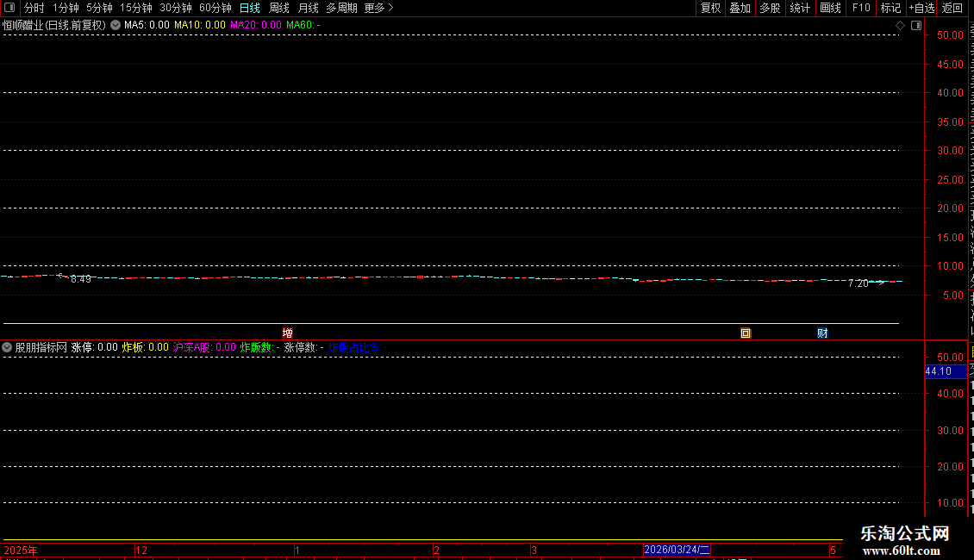974x560 pixels.
Task: Click the 2026/03/24 date cursor label
Action: (x=677, y=550)
